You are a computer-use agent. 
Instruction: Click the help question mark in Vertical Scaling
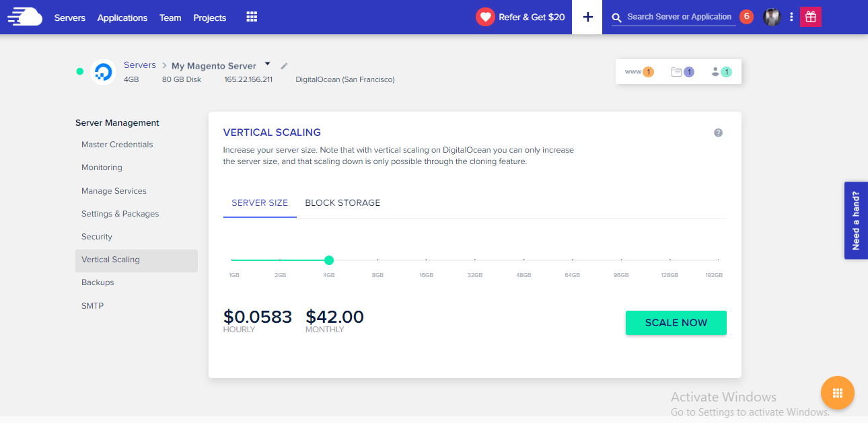click(718, 132)
